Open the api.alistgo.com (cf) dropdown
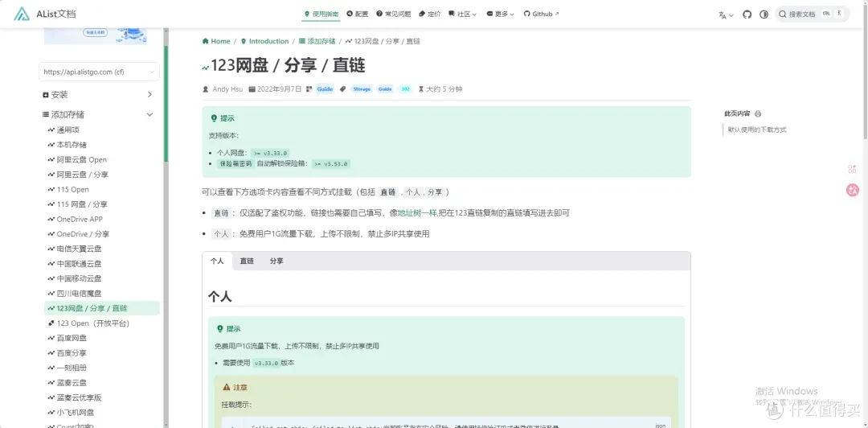The width and height of the screenshot is (868, 428). [99, 72]
